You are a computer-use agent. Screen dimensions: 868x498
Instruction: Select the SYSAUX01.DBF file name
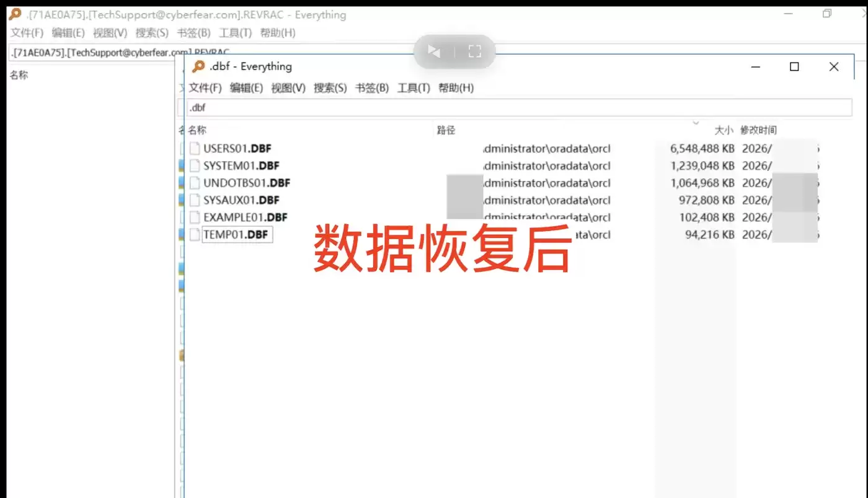241,200
